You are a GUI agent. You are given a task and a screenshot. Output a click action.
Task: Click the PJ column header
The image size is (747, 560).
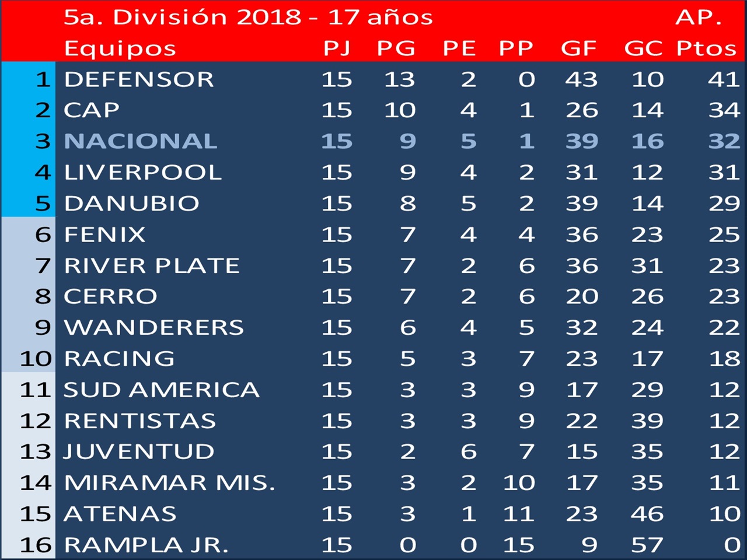tap(337, 48)
